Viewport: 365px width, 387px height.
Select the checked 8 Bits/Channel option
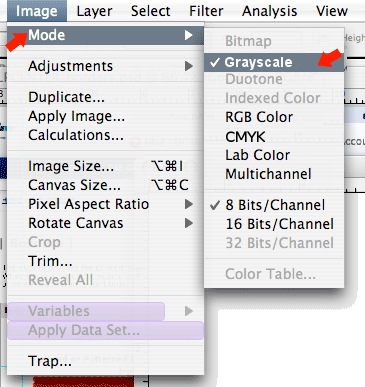[x=274, y=205]
